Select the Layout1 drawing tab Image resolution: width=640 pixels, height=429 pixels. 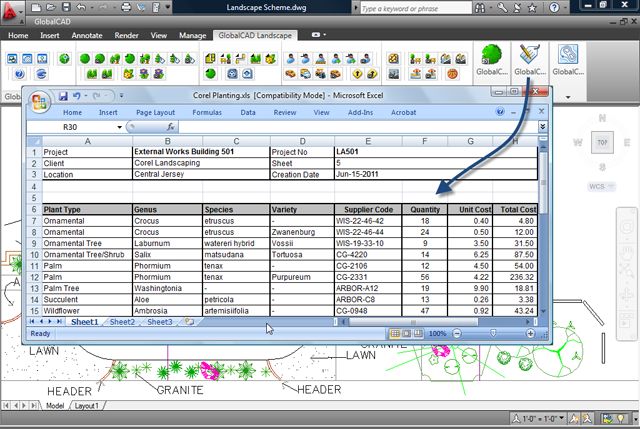pyautogui.click(x=86, y=407)
